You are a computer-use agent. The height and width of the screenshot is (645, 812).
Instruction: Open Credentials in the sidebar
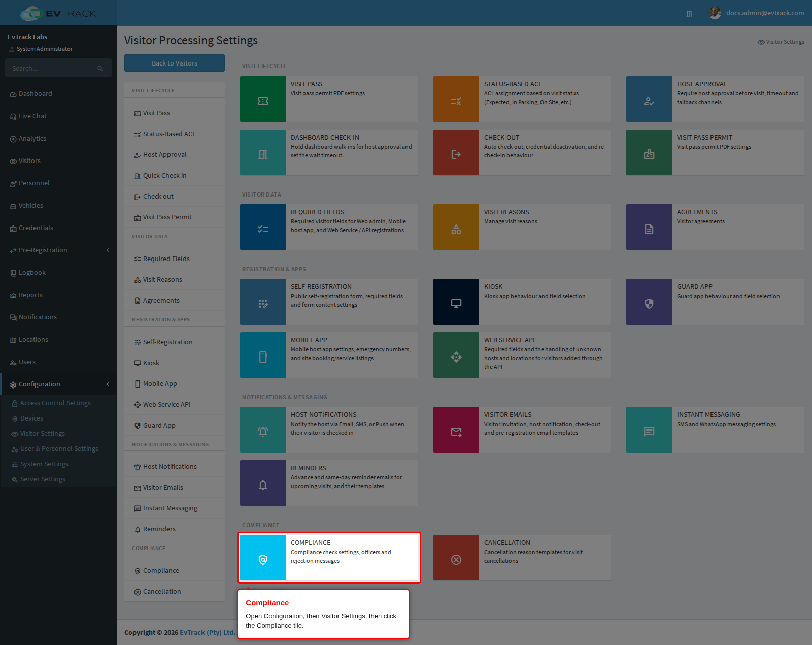58,228
